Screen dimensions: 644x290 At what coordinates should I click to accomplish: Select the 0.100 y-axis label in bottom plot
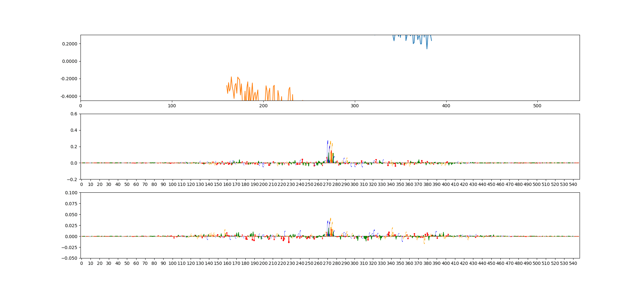(71, 193)
